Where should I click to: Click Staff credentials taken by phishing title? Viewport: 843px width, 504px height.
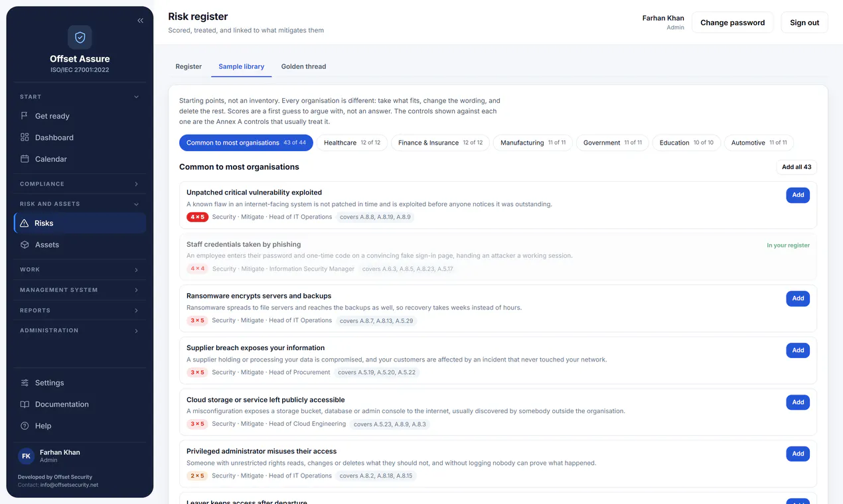(x=244, y=244)
